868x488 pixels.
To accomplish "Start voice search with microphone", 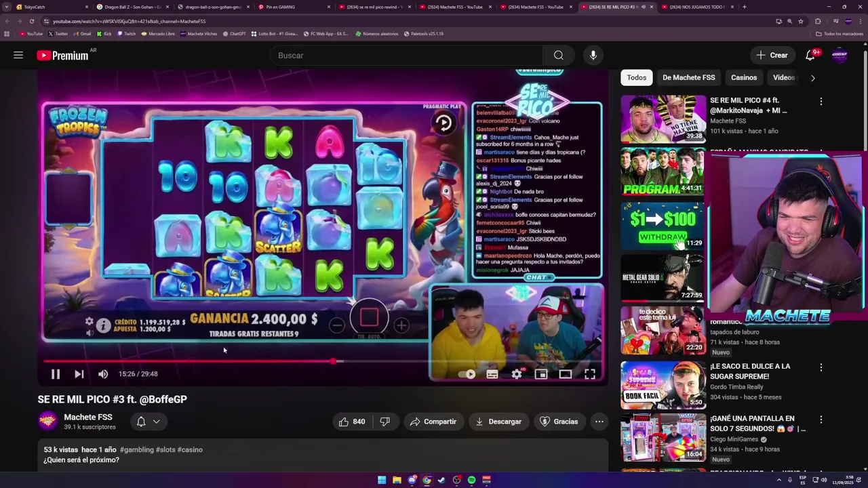I will 593,56.
